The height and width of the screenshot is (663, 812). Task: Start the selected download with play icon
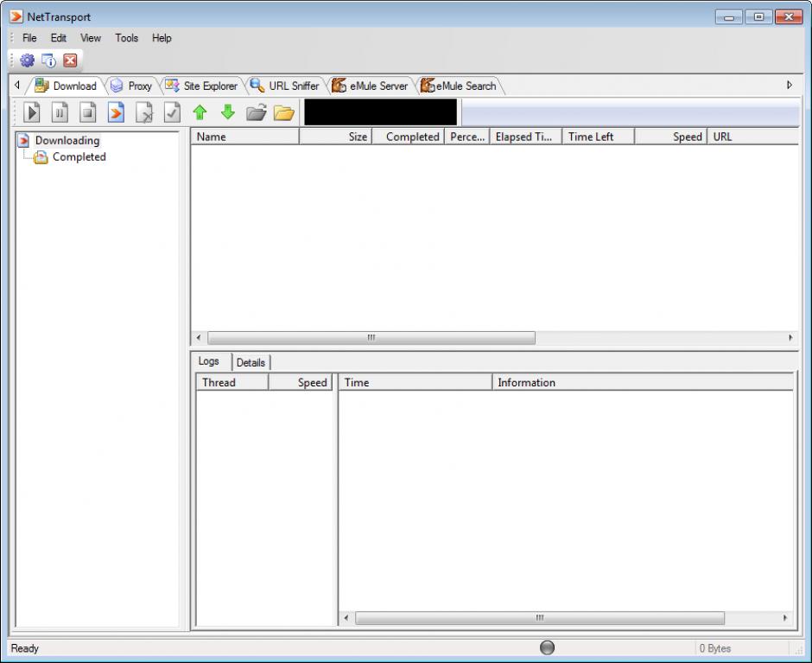coord(32,112)
